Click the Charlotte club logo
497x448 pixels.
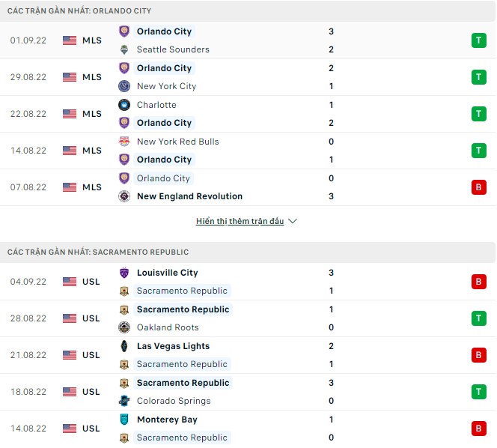(x=124, y=105)
